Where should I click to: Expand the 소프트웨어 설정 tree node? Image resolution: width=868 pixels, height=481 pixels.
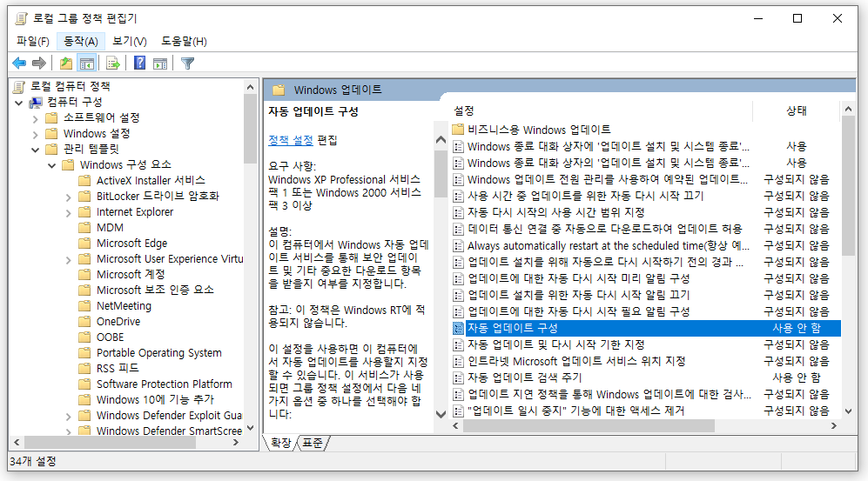point(36,119)
